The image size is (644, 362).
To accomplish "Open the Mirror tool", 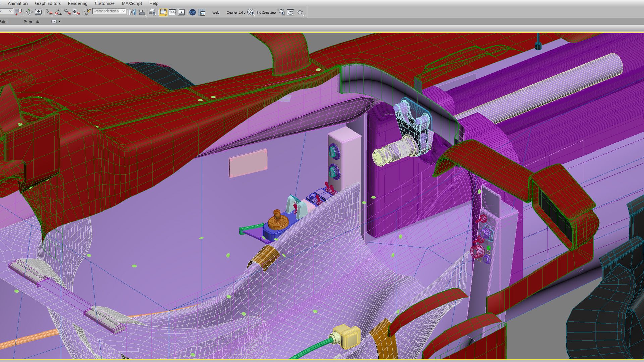I will coord(132,12).
